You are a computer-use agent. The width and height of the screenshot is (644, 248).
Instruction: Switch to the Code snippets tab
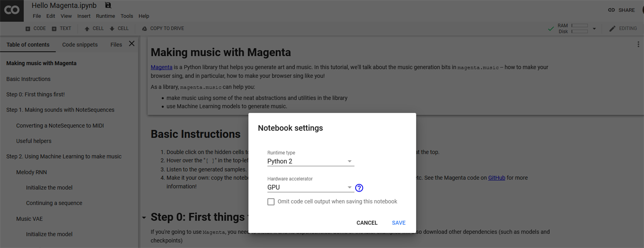click(x=80, y=45)
